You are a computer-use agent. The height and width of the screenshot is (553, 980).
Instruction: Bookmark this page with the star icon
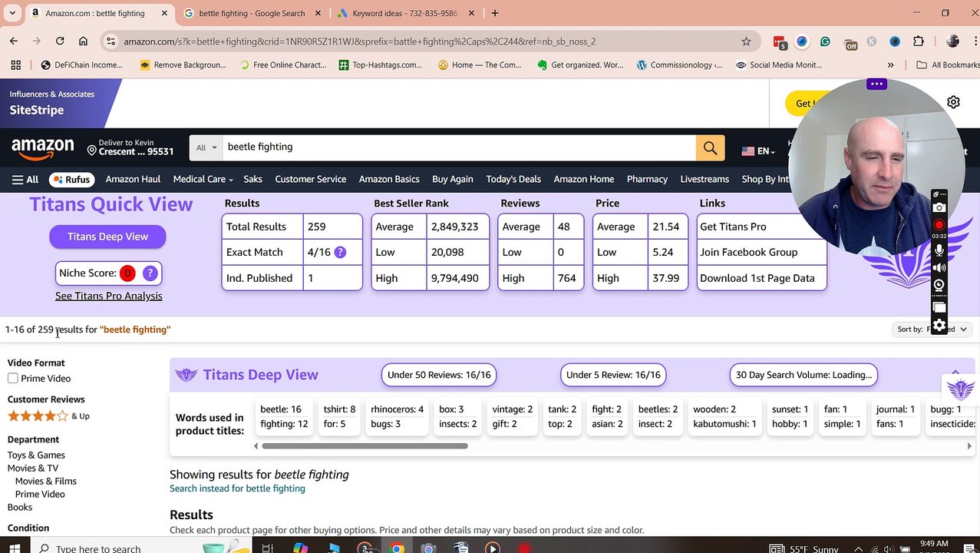pyautogui.click(x=746, y=41)
